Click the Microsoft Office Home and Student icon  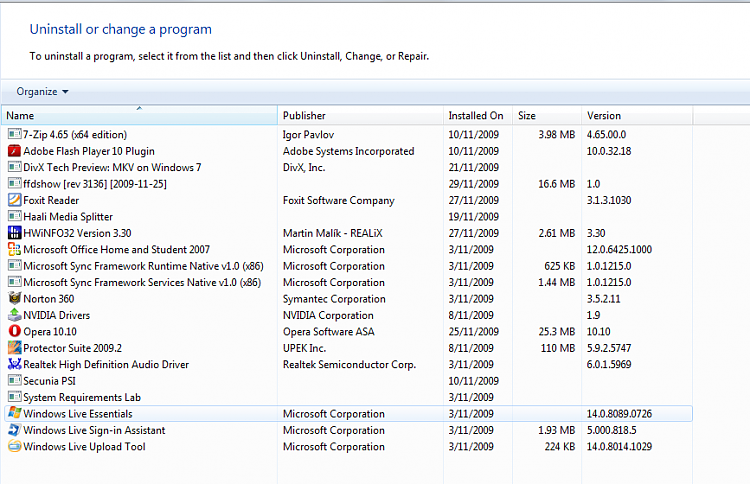[15, 249]
